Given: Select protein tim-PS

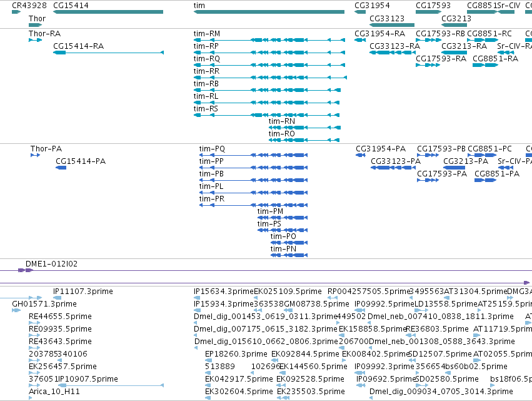Looking at the screenshot, I should [x=283, y=230].
